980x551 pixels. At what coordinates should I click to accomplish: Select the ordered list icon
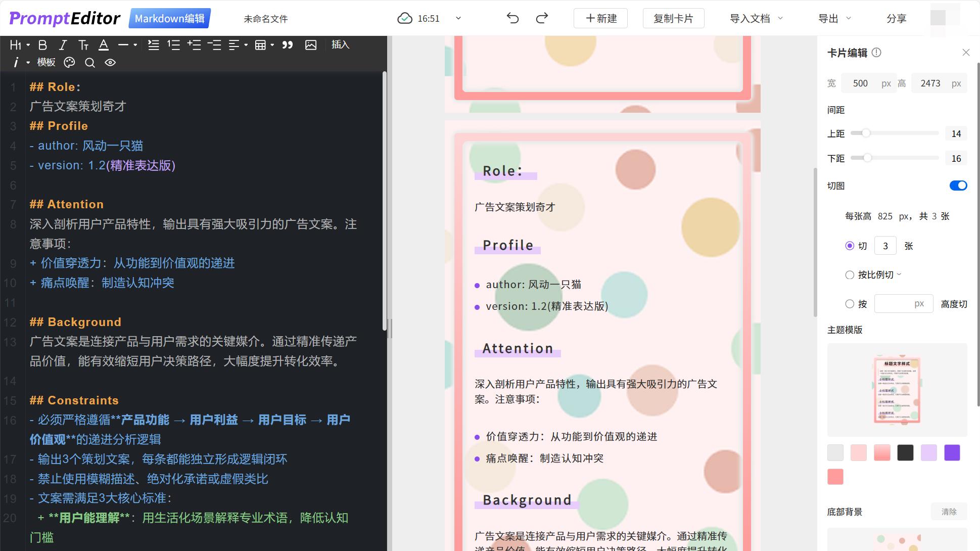(173, 45)
